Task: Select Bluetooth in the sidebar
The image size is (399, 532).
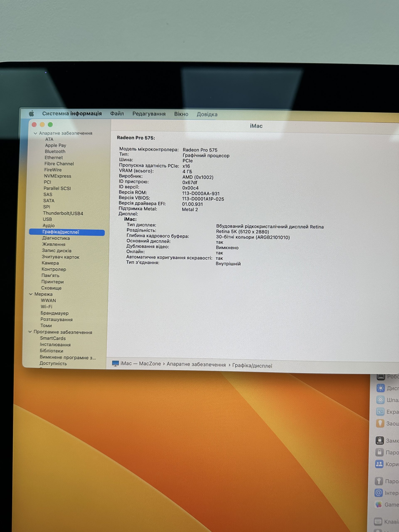Action: point(55,151)
